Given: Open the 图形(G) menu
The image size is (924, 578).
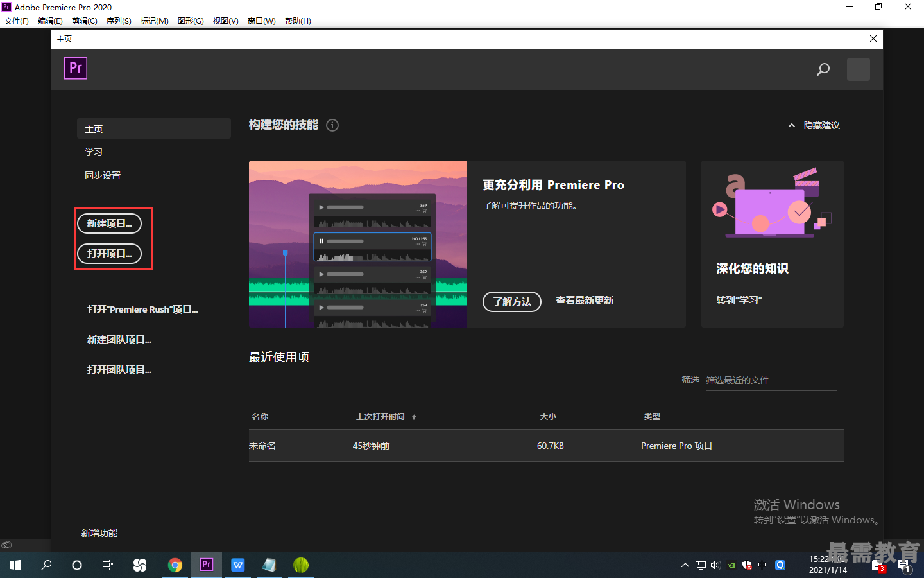Looking at the screenshot, I should pos(191,21).
